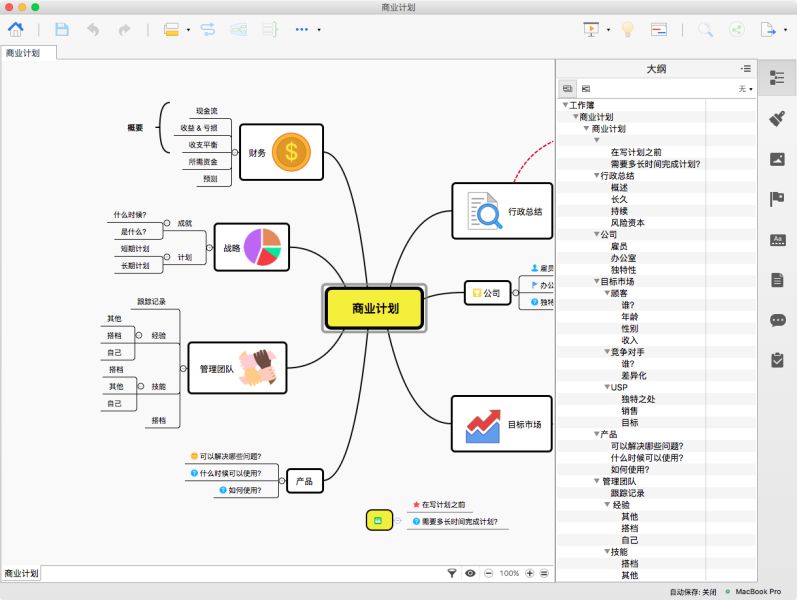Open the dropdown arrow next to ellipsis

319,30
